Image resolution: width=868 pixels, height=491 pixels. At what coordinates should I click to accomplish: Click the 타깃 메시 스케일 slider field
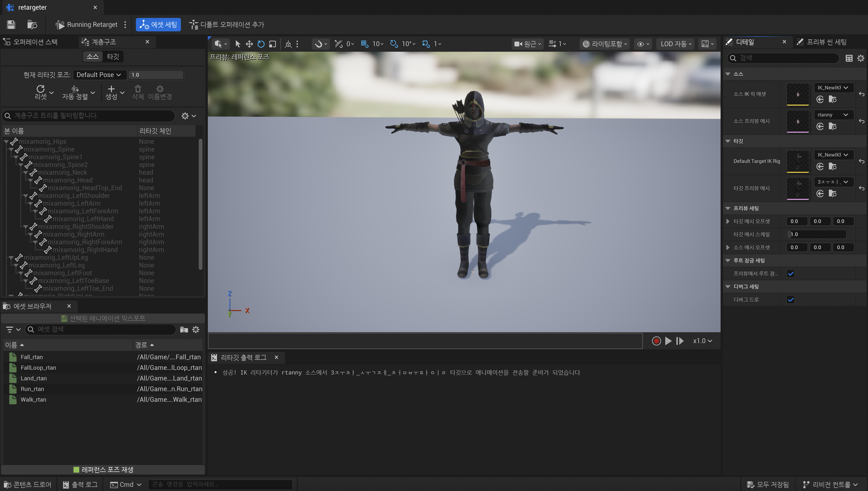coord(816,234)
